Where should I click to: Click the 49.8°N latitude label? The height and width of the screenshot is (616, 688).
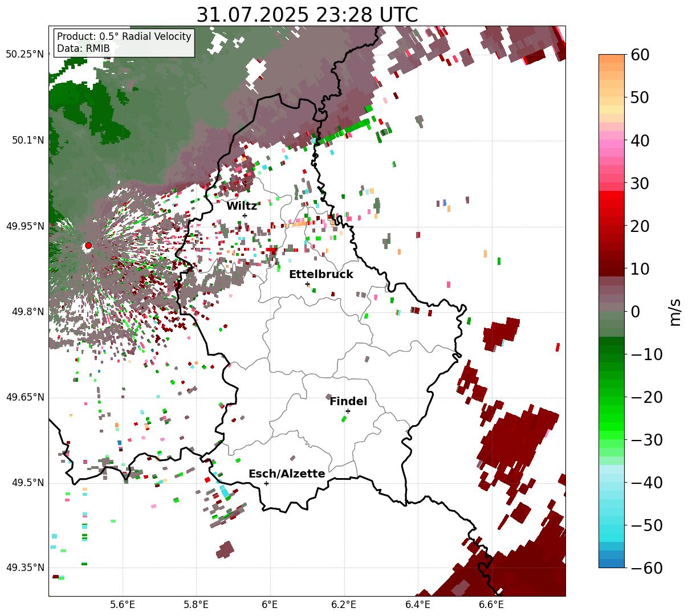[x=28, y=312]
